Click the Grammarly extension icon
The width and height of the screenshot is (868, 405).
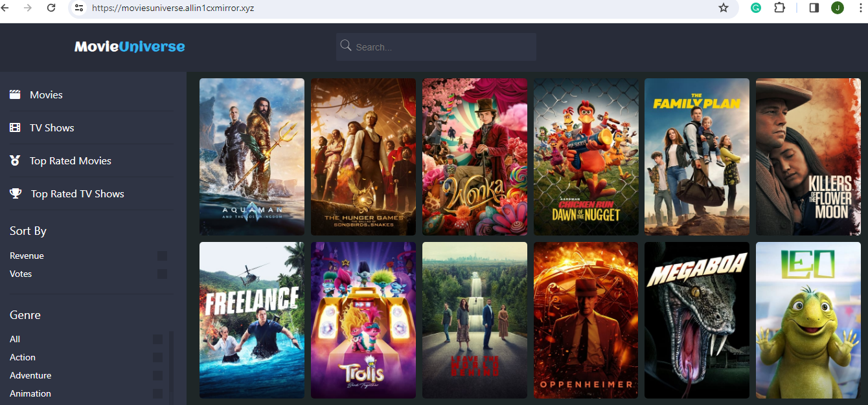tap(756, 8)
